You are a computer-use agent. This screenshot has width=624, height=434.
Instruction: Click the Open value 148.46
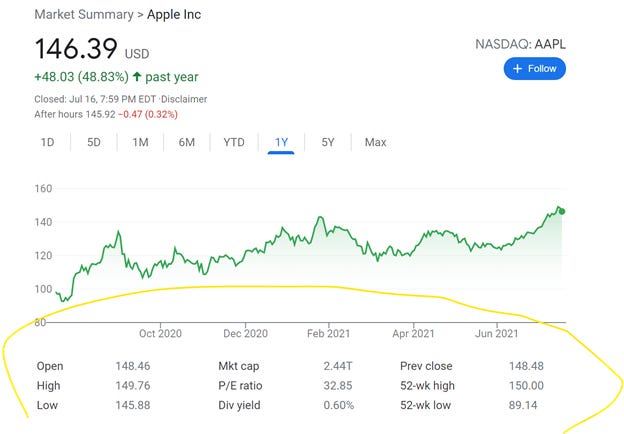[133, 366]
